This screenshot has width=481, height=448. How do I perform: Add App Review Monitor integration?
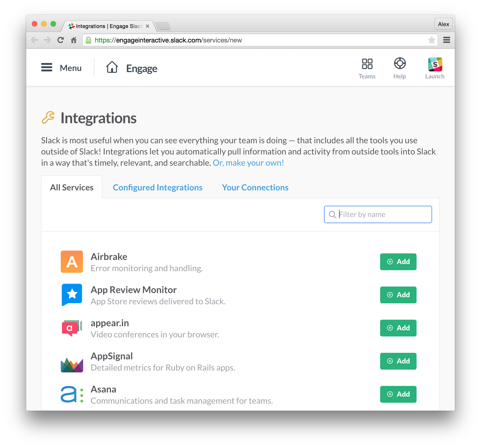pos(398,295)
